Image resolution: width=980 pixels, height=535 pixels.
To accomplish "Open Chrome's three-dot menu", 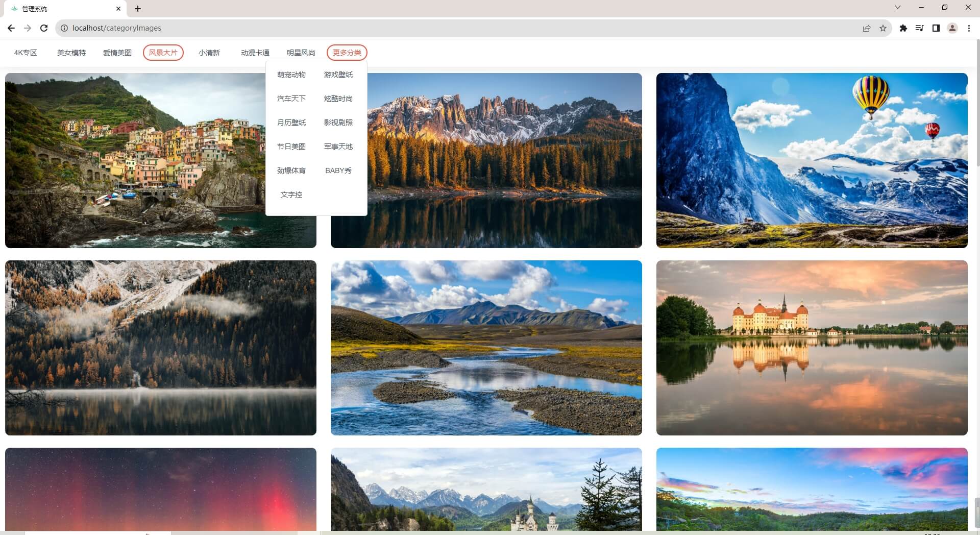I will click(x=969, y=28).
